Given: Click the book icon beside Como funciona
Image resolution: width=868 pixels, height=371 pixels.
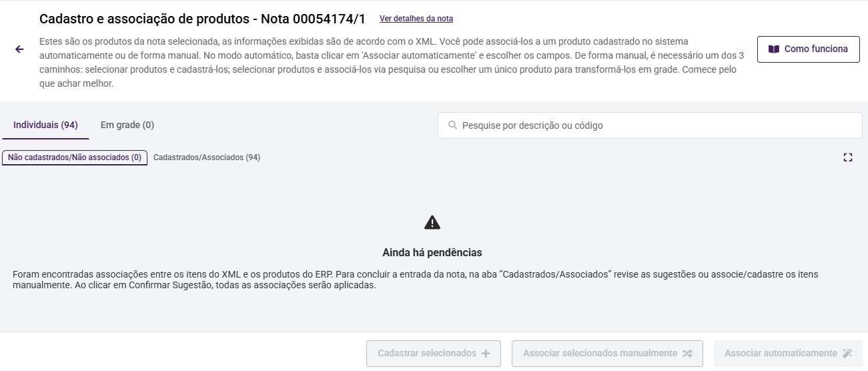Looking at the screenshot, I should click(774, 49).
